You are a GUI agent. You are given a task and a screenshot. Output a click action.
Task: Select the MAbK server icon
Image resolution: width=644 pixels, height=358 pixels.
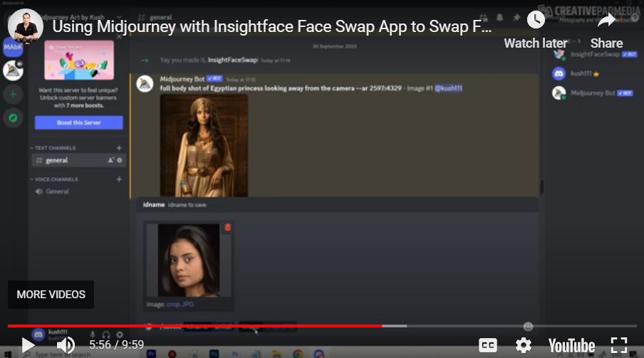point(13,47)
